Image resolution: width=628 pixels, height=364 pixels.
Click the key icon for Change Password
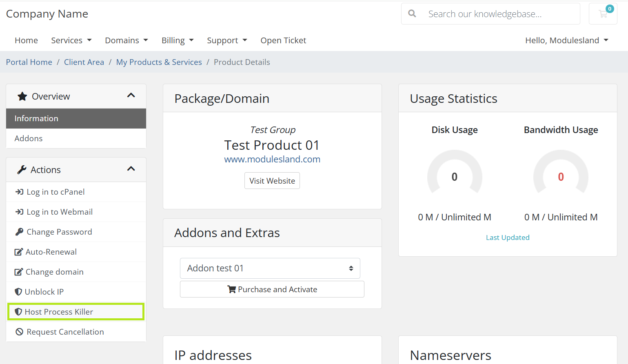coord(19,232)
